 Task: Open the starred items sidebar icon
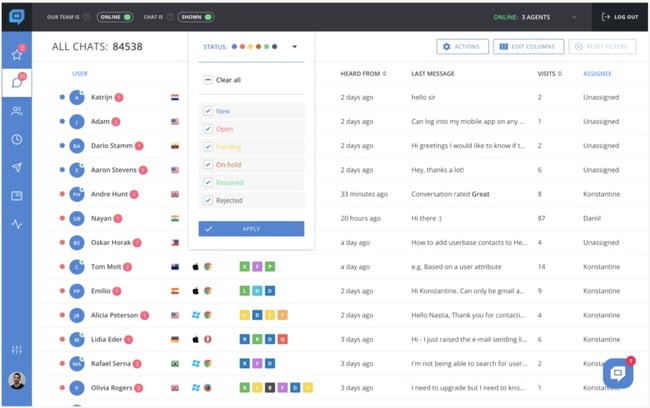coord(16,54)
